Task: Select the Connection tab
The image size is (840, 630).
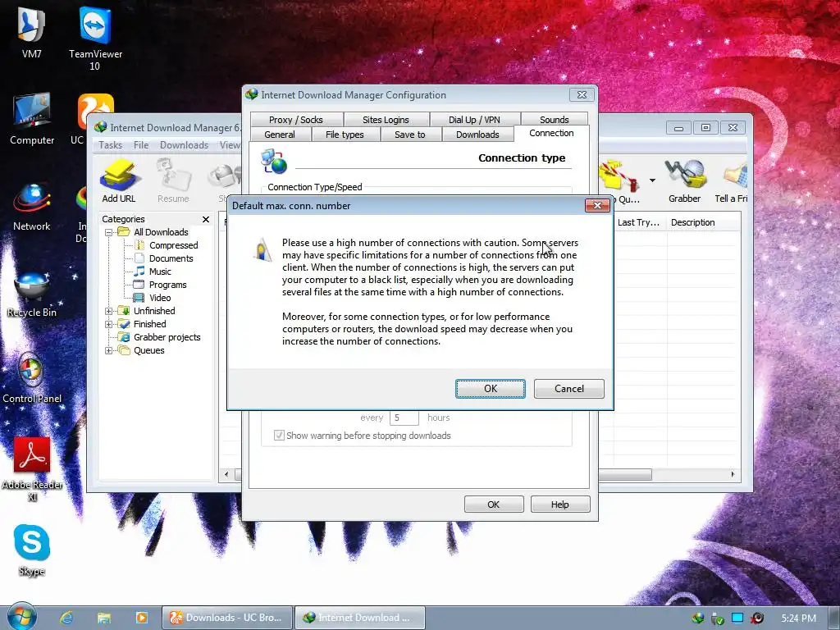Action: pyautogui.click(x=551, y=134)
